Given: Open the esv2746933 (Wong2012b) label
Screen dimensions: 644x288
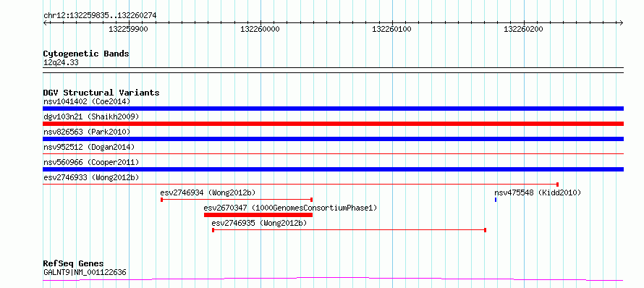Looking at the screenshot, I should [x=91, y=177].
